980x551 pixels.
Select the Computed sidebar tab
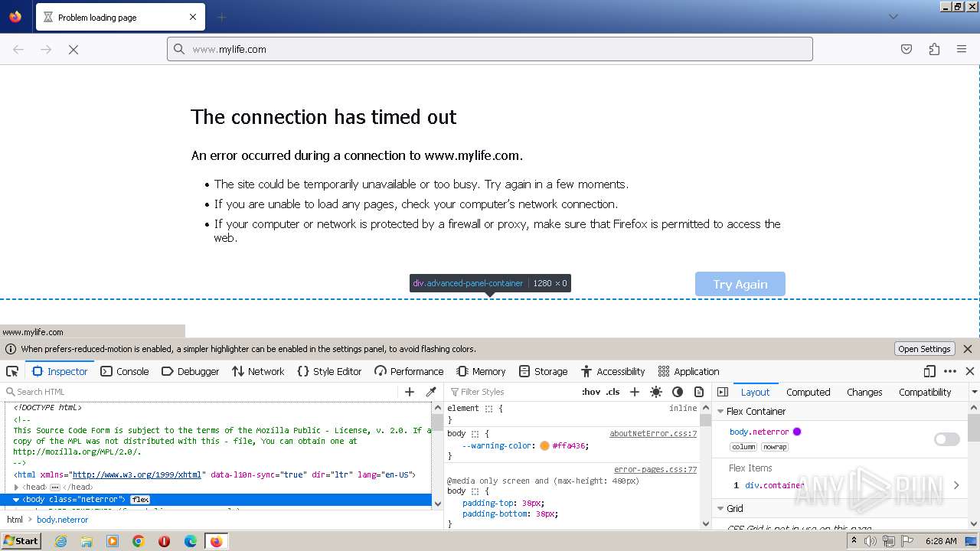pyautogui.click(x=808, y=392)
